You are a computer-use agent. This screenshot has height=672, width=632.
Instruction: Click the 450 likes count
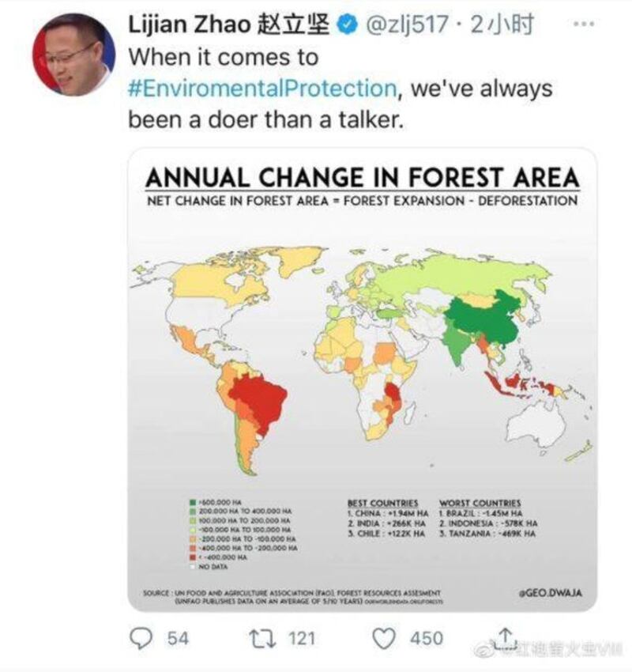[x=427, y=638]
